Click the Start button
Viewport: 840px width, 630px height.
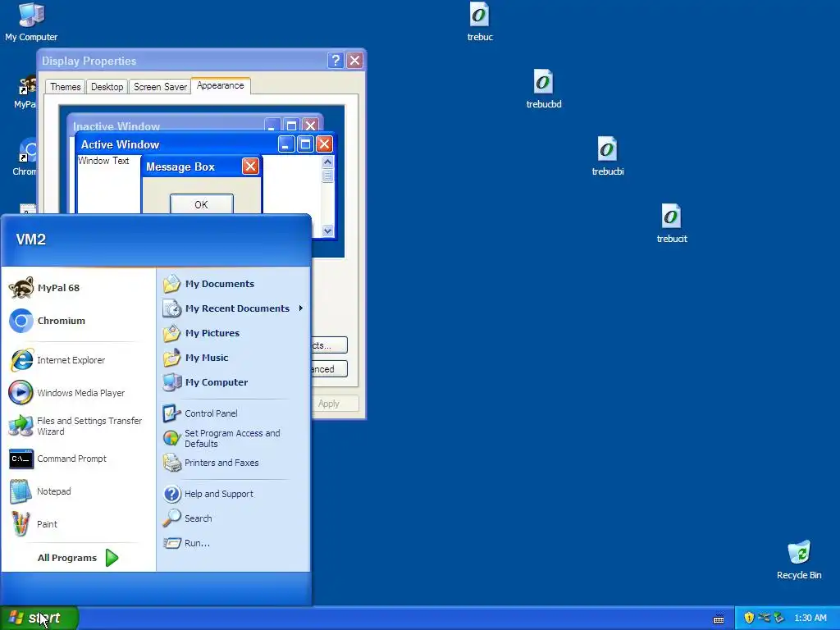pyautogui.click(x=39, y=618)
